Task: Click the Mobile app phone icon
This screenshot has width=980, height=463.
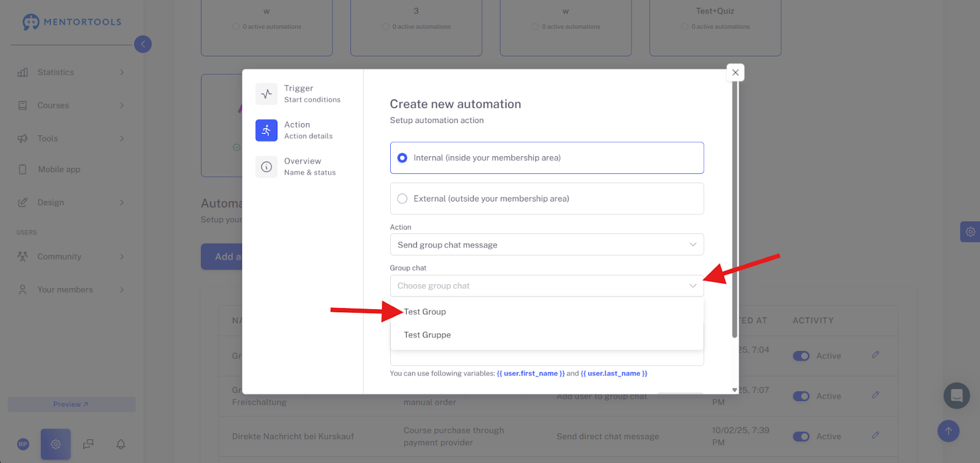Action: (23, 170)
